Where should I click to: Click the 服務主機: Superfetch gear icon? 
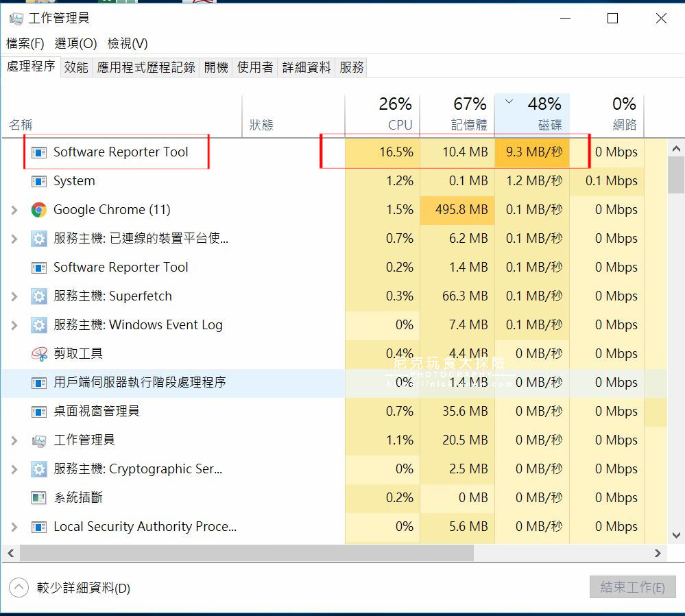39,296
